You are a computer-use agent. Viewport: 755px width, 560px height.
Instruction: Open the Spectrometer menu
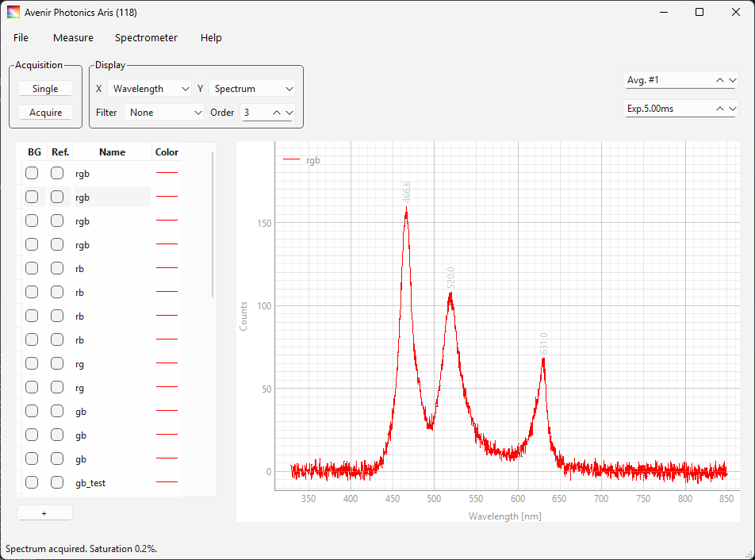pyautogui.click(x=146, y=38)
